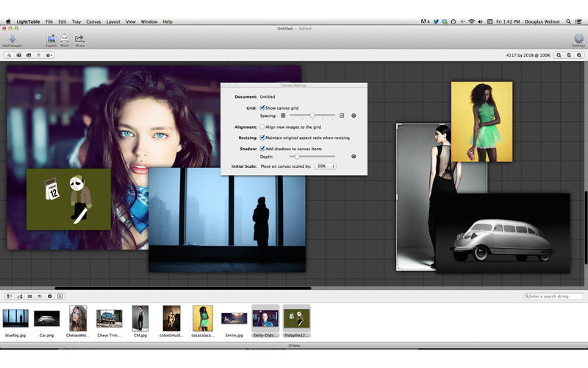Open the Canvas menu

pyautogui.click(x=93, y=22)
